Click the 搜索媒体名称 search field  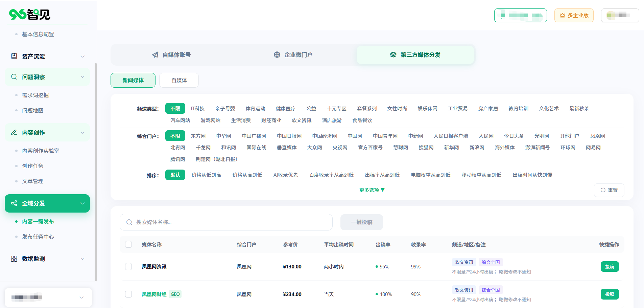tap(226, 222)
